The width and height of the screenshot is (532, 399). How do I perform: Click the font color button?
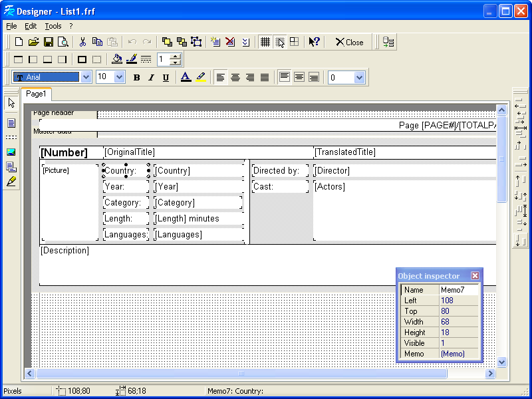coord(186,77)
